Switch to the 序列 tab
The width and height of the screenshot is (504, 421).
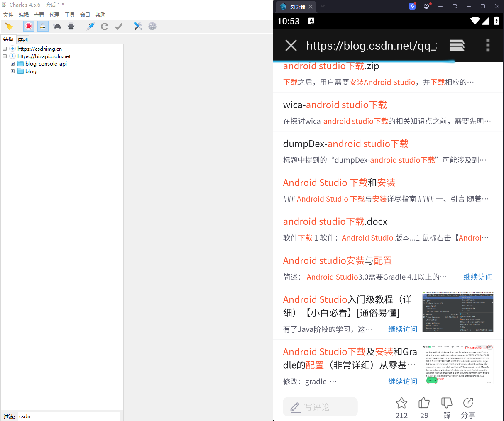23,40
